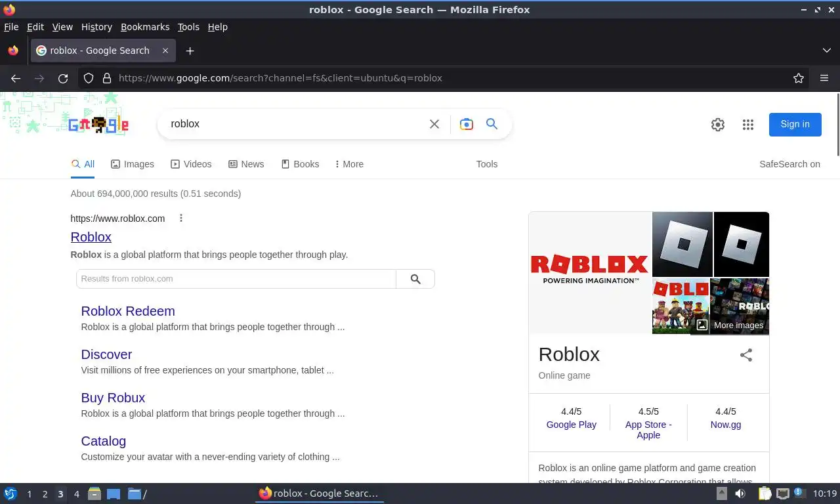Expand the list all tabs chevron
Screen dimensions: 840x504
pos(827,51)
